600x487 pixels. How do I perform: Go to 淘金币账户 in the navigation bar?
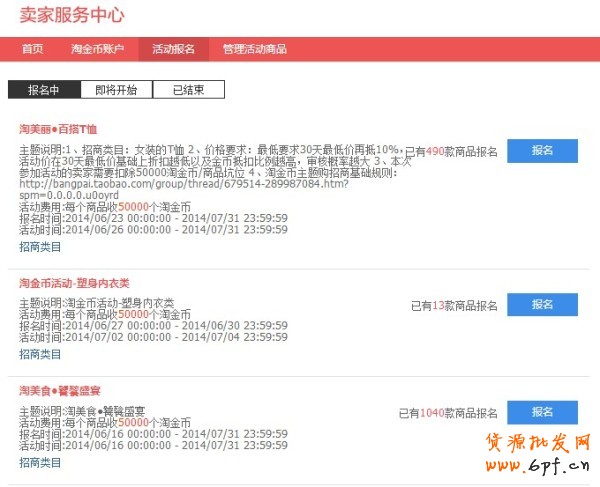pos(97,49)
